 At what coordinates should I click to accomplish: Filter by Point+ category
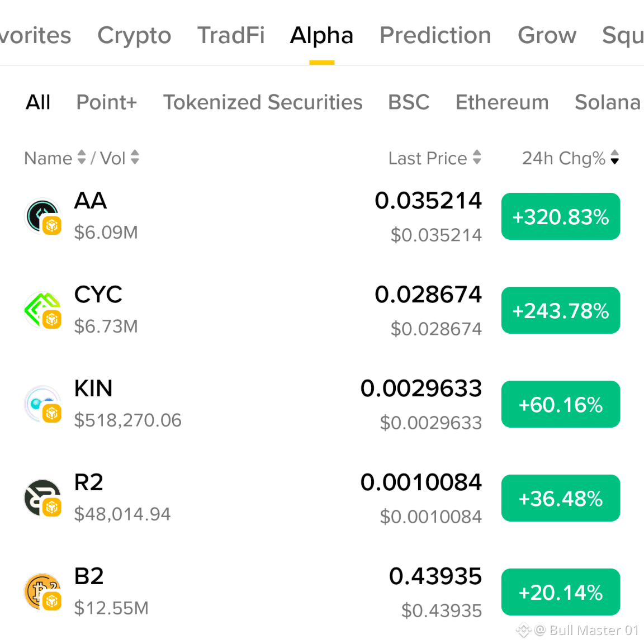(x=107, y=102)
